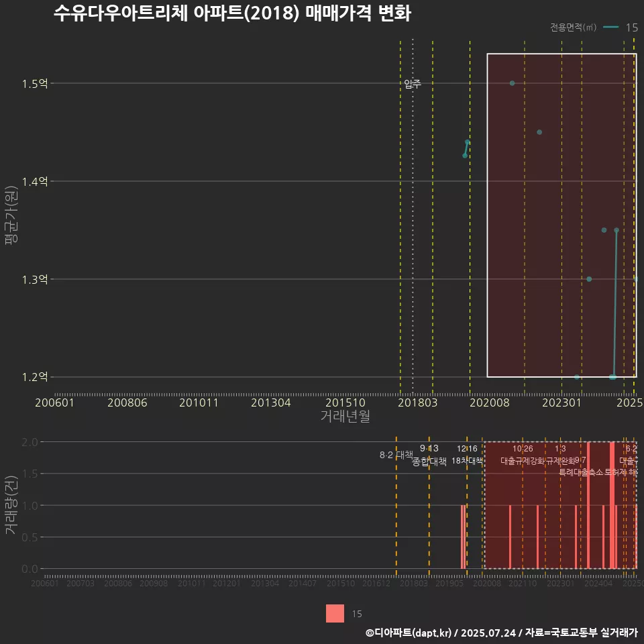The image size is (644, 644).
Task: Click the 1.5 volume axis label
Action: tap(30, 474)
